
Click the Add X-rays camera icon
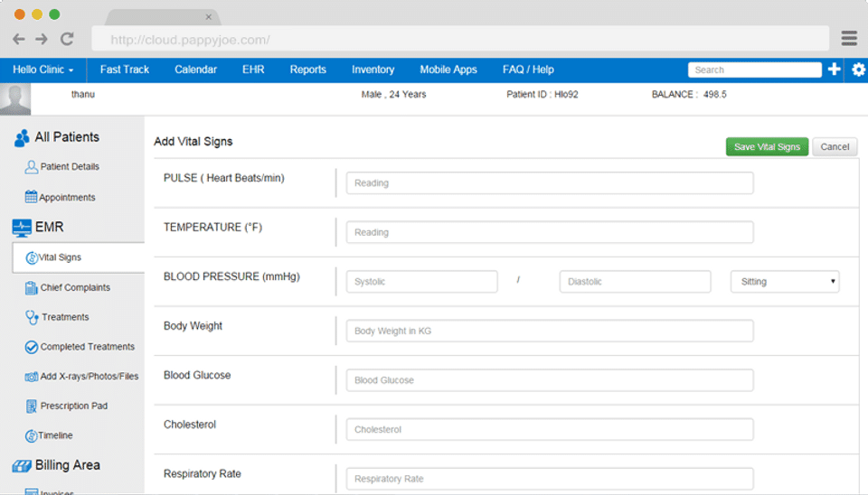[x=31, y=377]
